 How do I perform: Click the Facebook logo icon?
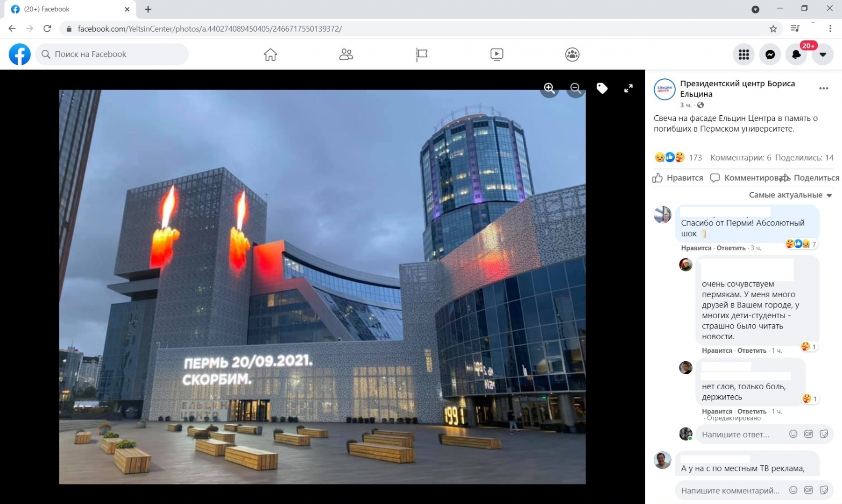[20, 55]
